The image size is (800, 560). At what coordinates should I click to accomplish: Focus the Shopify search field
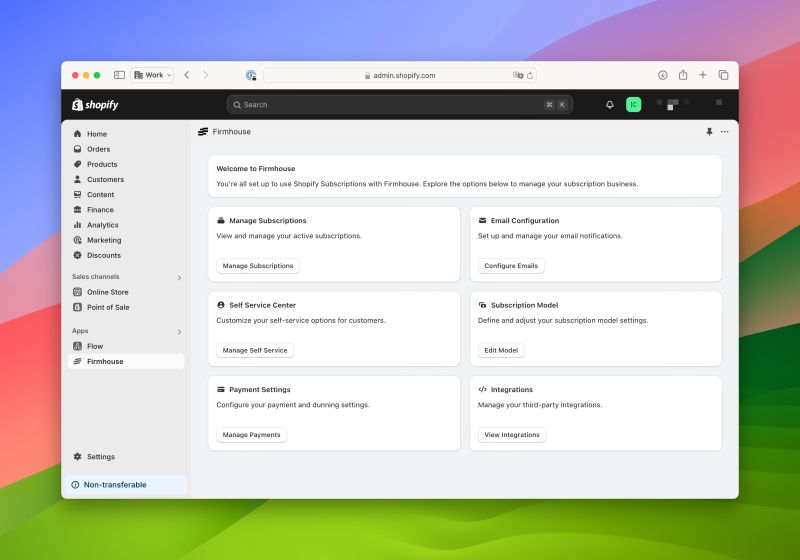click(x=399, y=105)
